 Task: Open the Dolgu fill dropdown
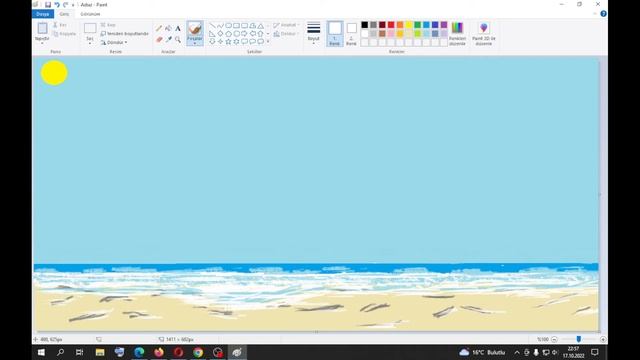pos(286,34)
